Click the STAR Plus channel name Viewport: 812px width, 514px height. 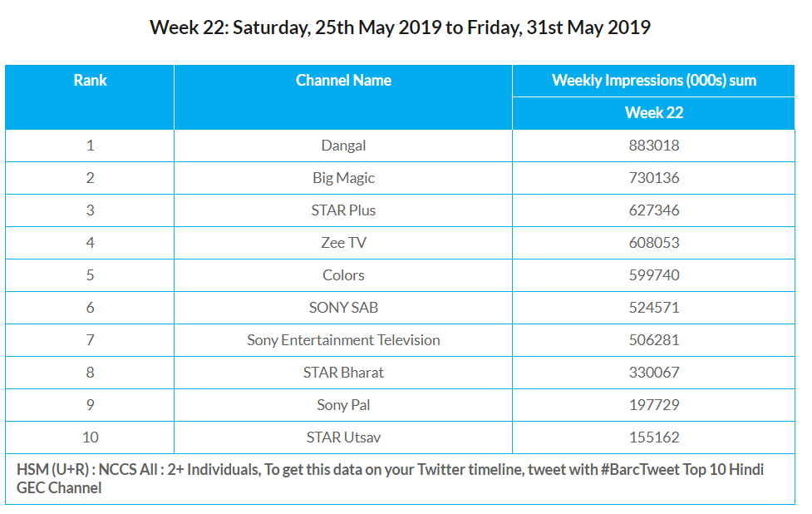click(x=343, y=210)
